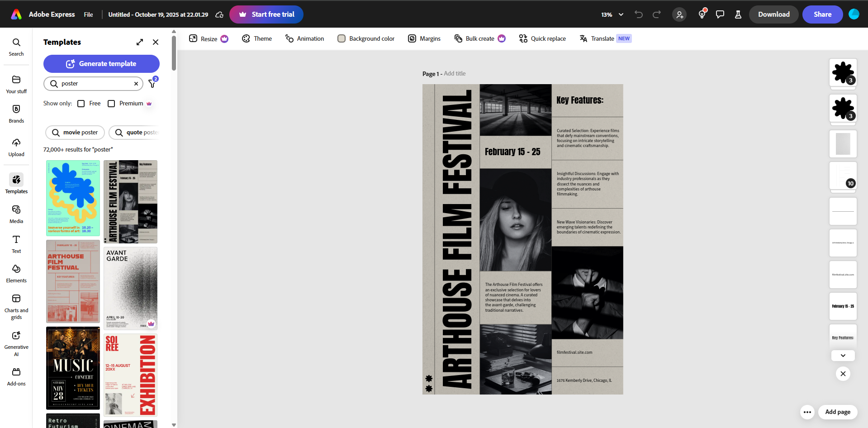The height and width of the screenshot is (428, 868).
Task: Click the Margins icon in the toolbar
Action: point(424,38)
